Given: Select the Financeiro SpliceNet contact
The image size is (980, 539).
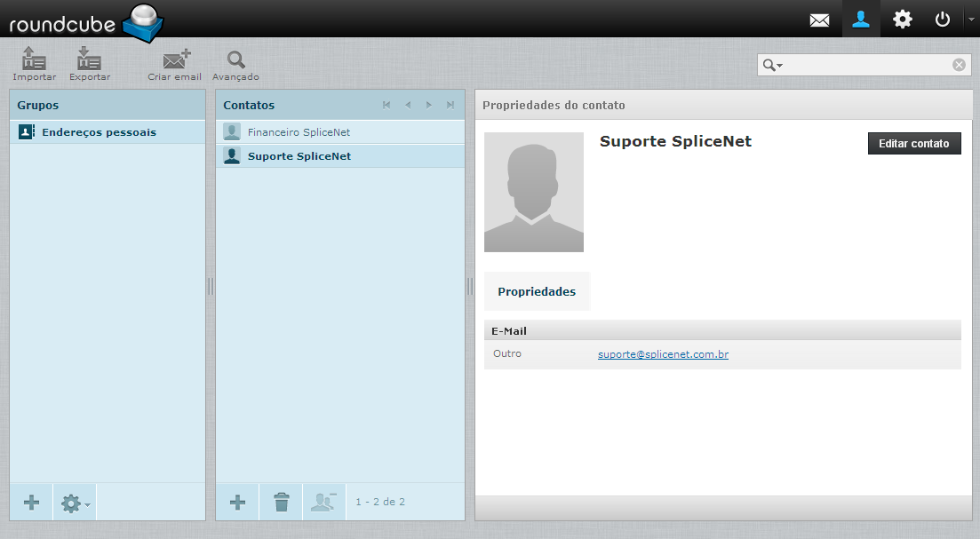Looking at the screenshot, I should 340,132.
